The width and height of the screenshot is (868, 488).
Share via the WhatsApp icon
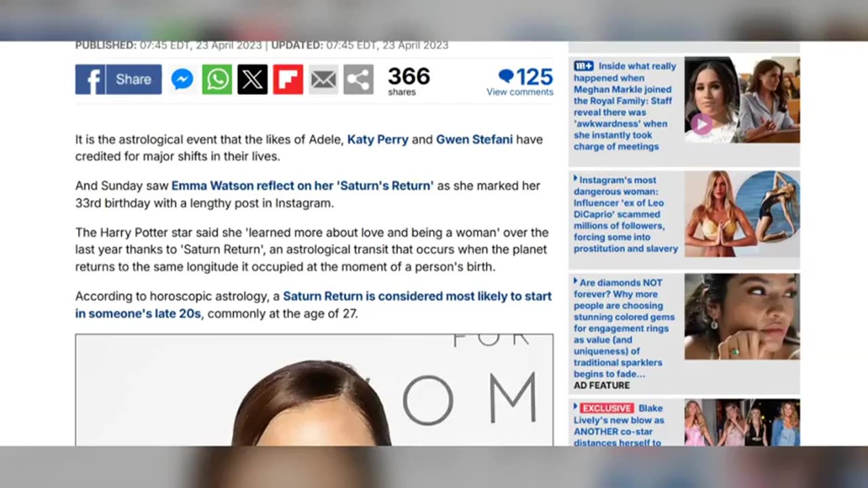pyautogui.click(x=217, y=79)
